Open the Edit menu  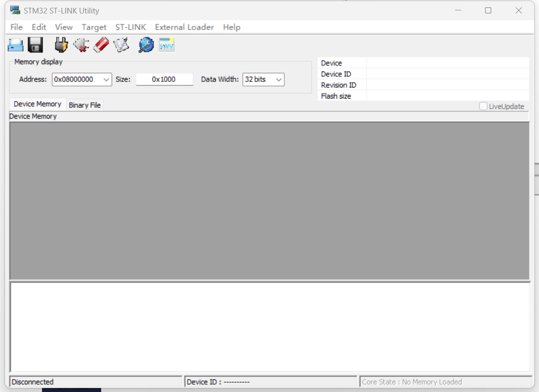point(39,27)
